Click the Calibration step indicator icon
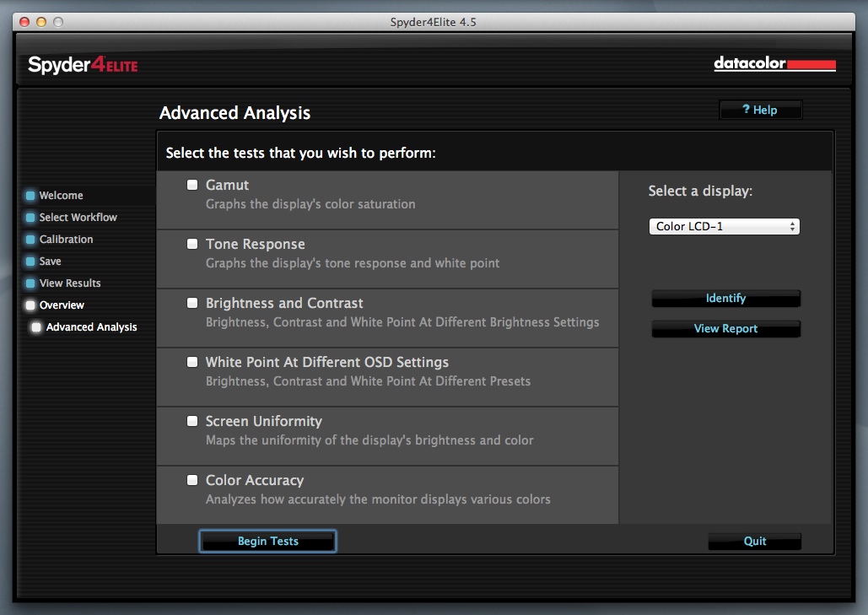The image size is (868, 615). click(30, 240)
